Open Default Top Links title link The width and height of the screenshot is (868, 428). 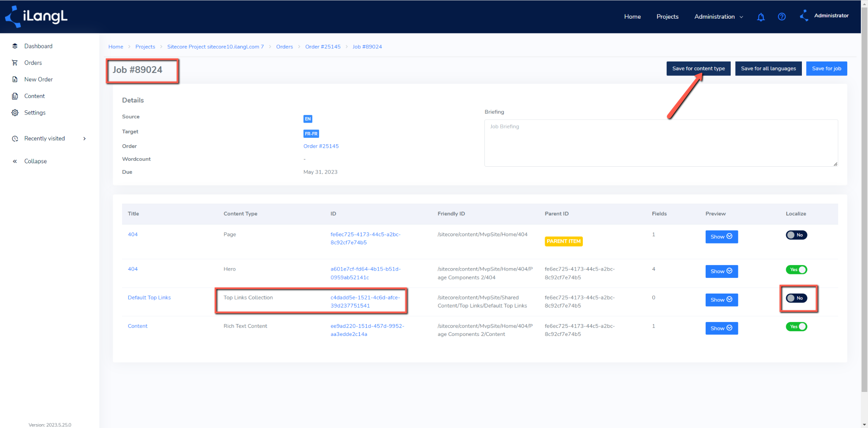point(149,298)
